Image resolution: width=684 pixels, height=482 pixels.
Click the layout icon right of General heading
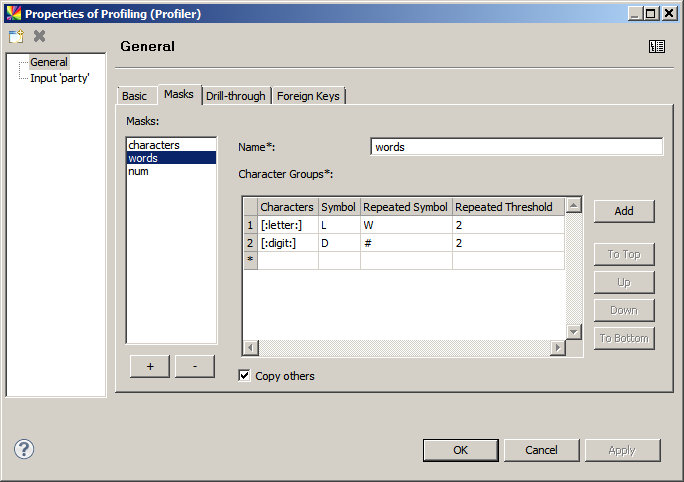(656, 46)
